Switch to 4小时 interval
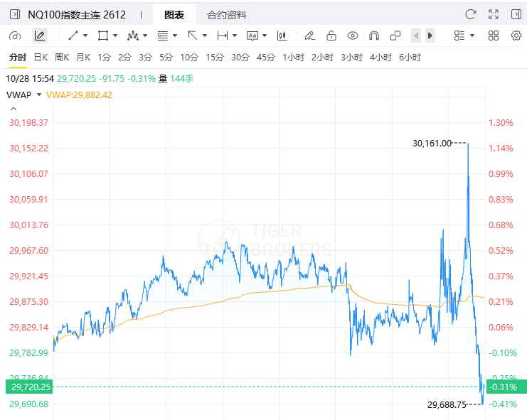 click(x=380, y=58)
